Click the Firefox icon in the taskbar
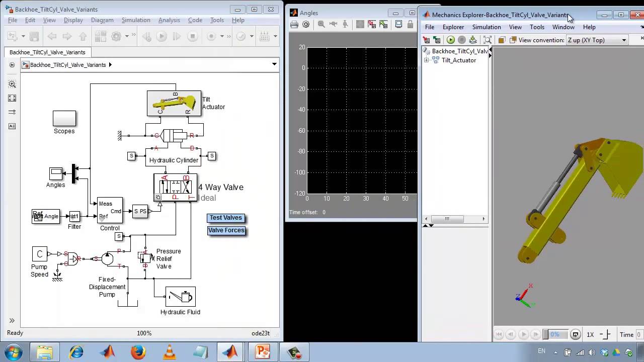Screen dimensions: 644x362 pos(138,351)
